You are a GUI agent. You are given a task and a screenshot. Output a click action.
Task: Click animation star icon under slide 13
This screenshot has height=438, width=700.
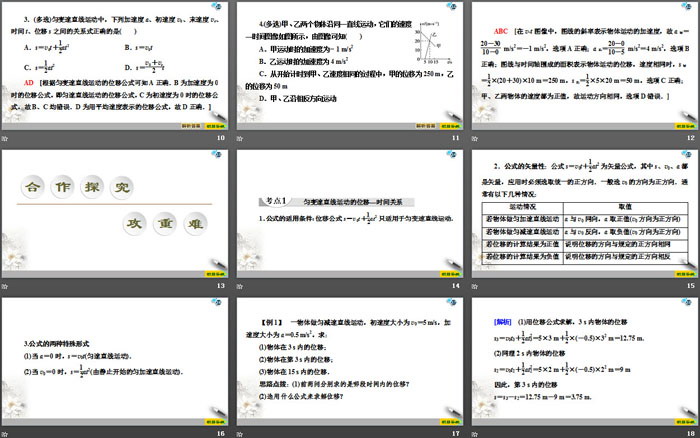[6, 286]
